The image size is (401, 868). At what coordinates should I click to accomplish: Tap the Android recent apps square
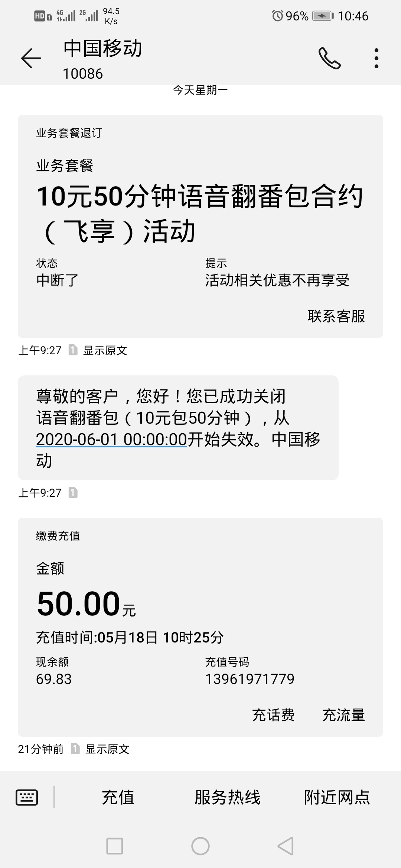tap(115, 846)
